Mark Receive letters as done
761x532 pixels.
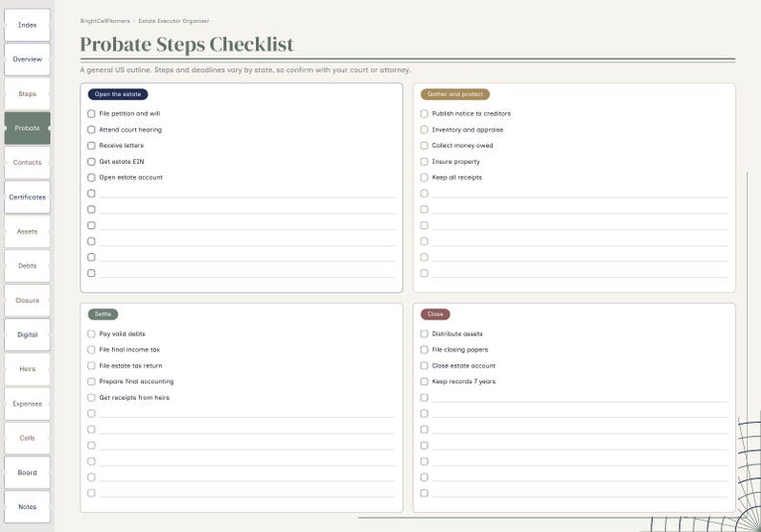click(91, 146)
